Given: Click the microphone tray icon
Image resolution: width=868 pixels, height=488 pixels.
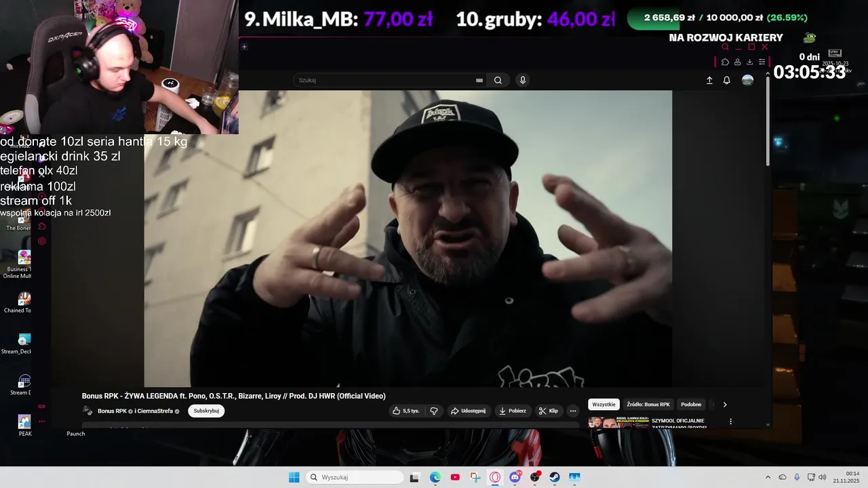Looking at the screenshot, I should point(797,477).
